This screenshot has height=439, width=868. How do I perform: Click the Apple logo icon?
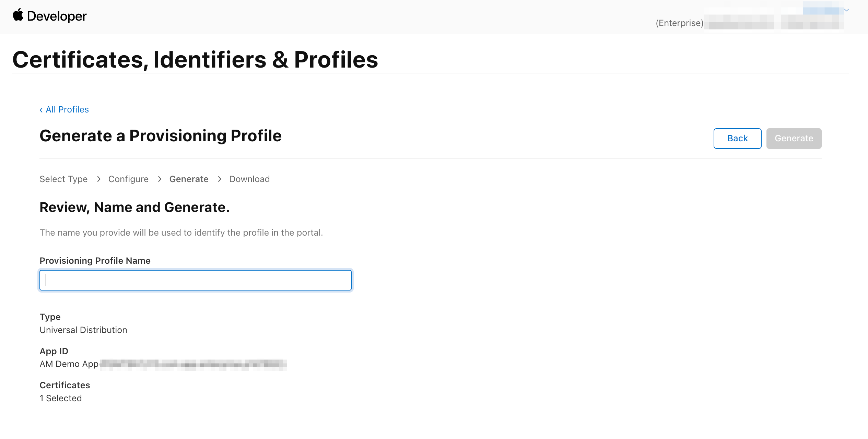[x=18, y=15]
